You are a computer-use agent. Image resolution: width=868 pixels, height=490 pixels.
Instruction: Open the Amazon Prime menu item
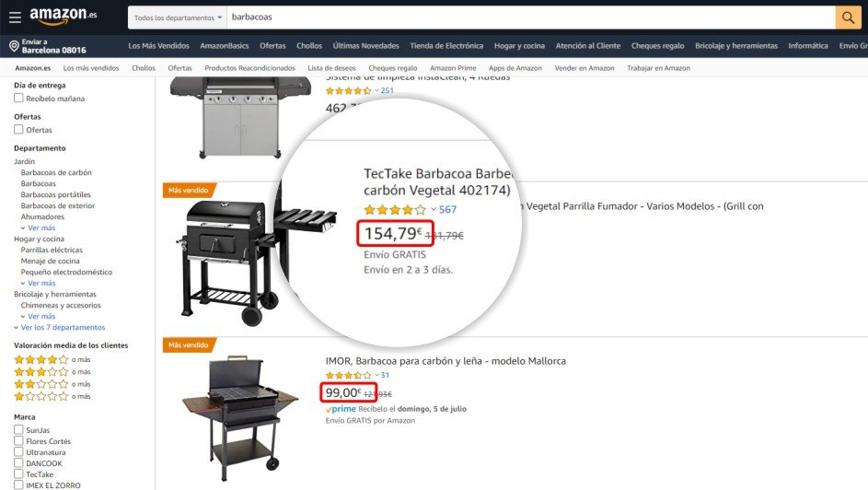coord(453,68)
